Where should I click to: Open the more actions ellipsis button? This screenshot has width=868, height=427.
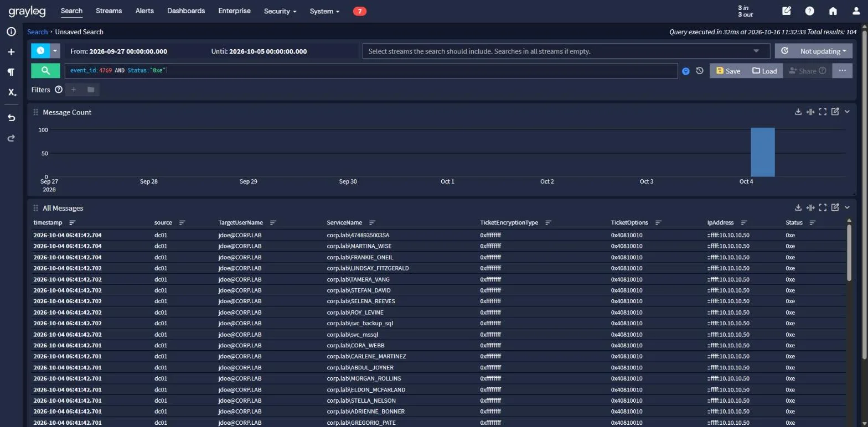842,71
